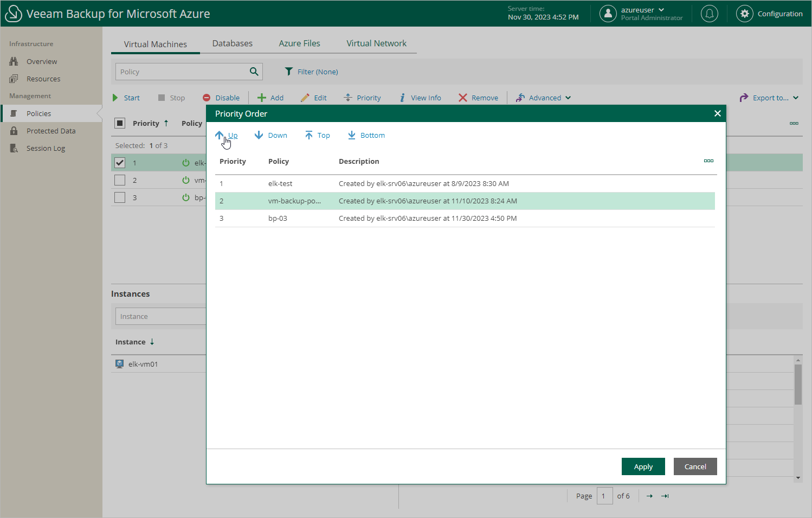This screenshot has width=812, height=518.
Task: Check the priority 2 policy checkbox
Action: (x=120, y=180)
